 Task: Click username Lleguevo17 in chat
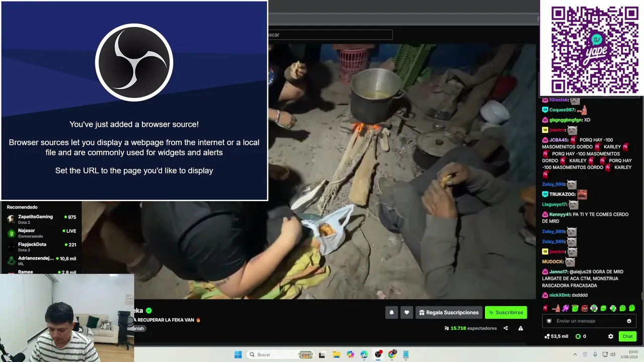coord(554,205)
